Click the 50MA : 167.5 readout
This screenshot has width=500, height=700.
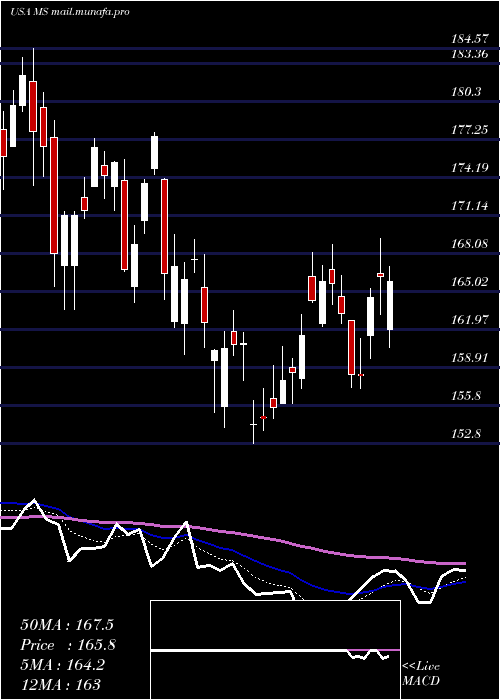67,625
